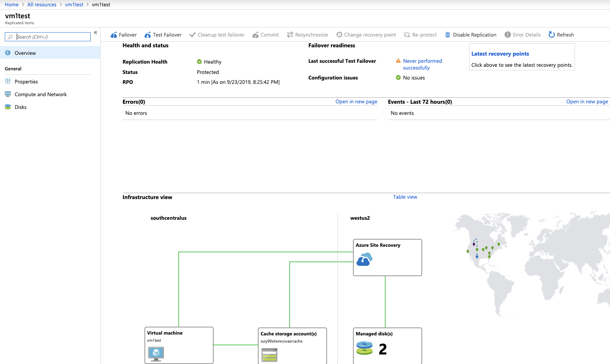Focus the Search (Ctrl+/) field
The height and width of the screenshot is (364, 610).
click(48, 37)
